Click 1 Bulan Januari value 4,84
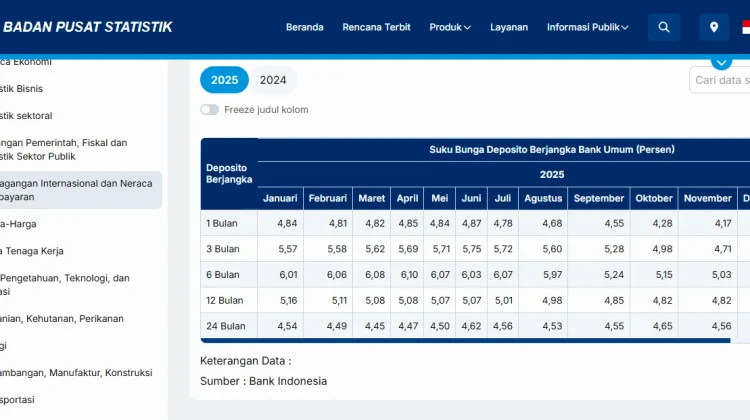Screen dimensions: 750x420 pyautogui.click(x=287, y=223)
